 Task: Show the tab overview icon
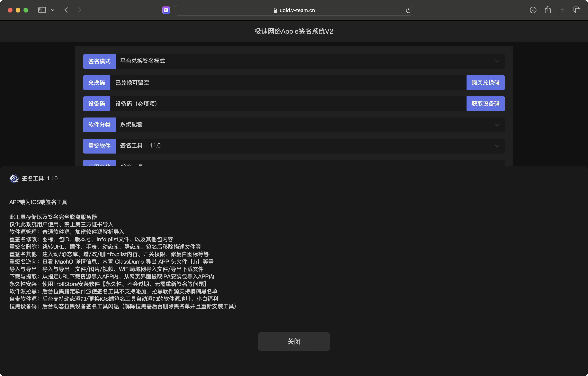click(577, 10)
